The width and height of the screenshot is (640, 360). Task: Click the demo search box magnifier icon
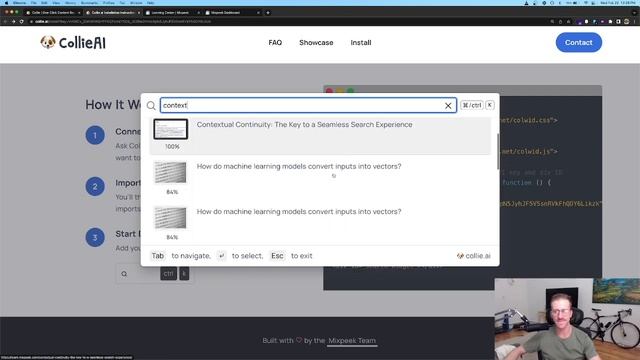(x=124, y=274)
